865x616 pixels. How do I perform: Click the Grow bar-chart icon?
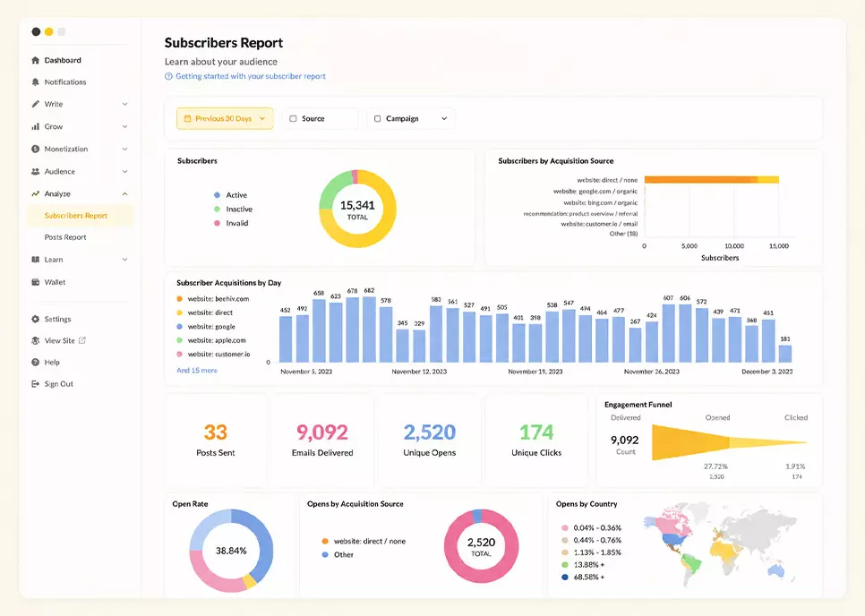click(35, 126)
